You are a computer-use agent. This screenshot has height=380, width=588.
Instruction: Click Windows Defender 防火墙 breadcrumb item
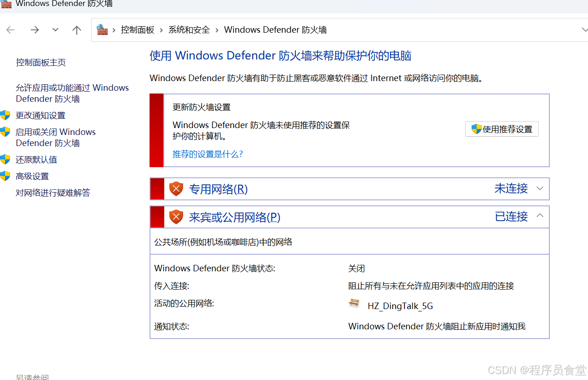(275, 30)
